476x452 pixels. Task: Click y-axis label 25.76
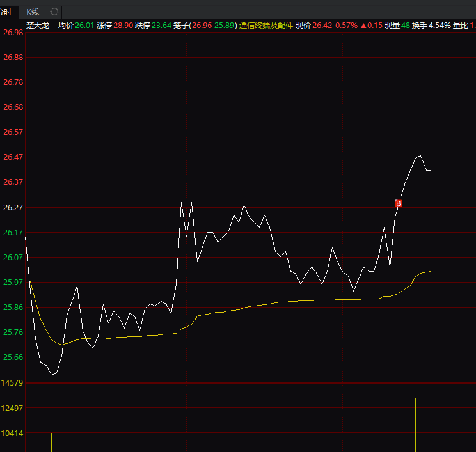[13, 332]
